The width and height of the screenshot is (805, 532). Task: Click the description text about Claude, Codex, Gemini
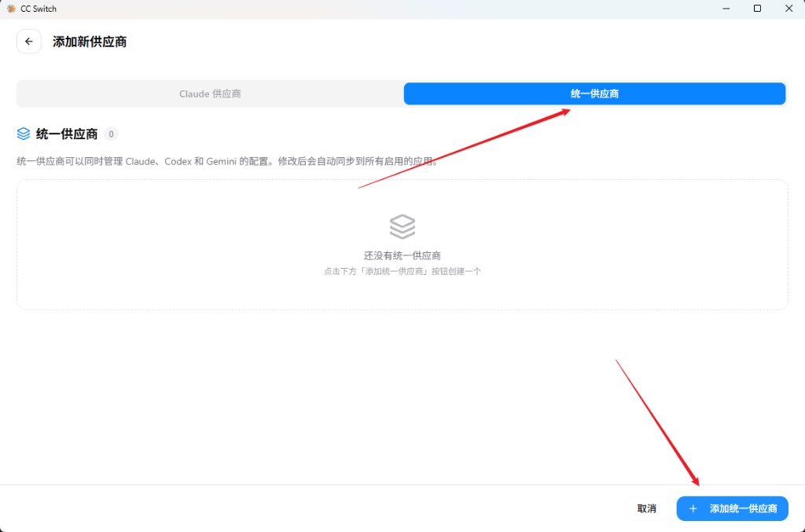pyautogui.click(x=226, y=161)
